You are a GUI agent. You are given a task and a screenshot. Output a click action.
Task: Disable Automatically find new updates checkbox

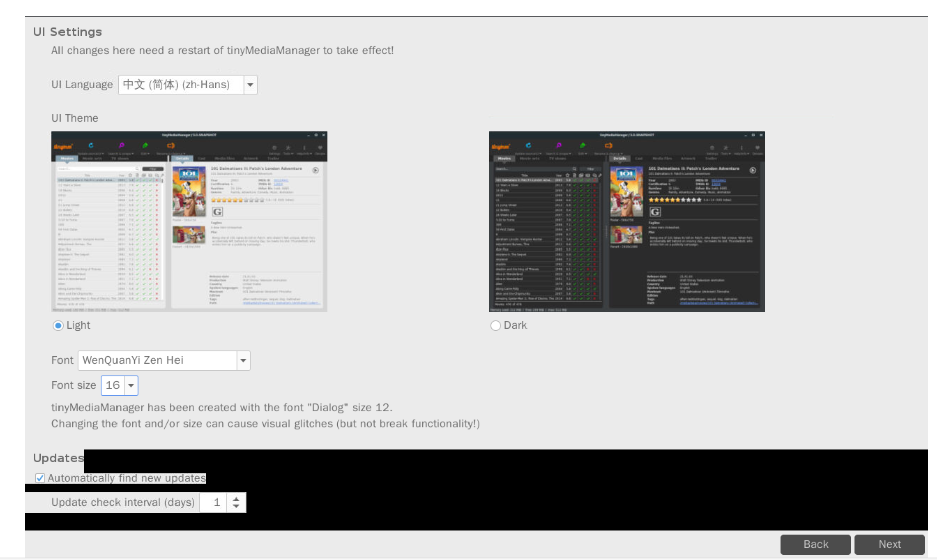click(x=40, y=478)
